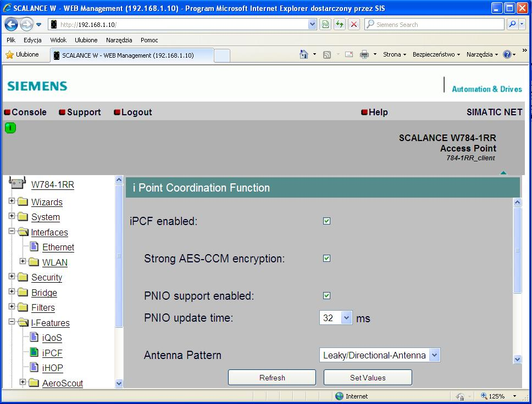Image resolution: width=532 pixels, height=404 pixels.
Task: Click the Print icon
Action: coord(364,54)
